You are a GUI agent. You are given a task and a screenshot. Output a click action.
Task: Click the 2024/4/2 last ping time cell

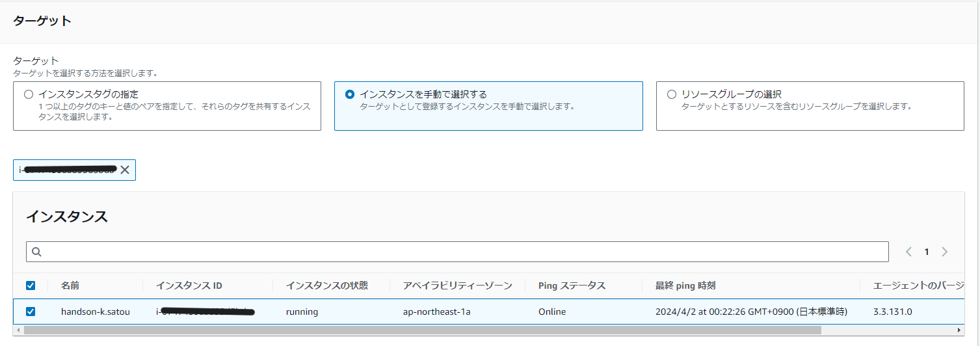pyautogui.click(x=751, y=312)
